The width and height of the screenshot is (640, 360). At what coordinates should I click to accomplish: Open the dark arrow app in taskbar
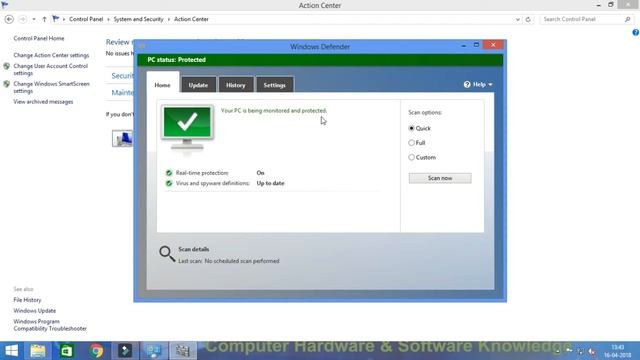[x=125, y=351]
